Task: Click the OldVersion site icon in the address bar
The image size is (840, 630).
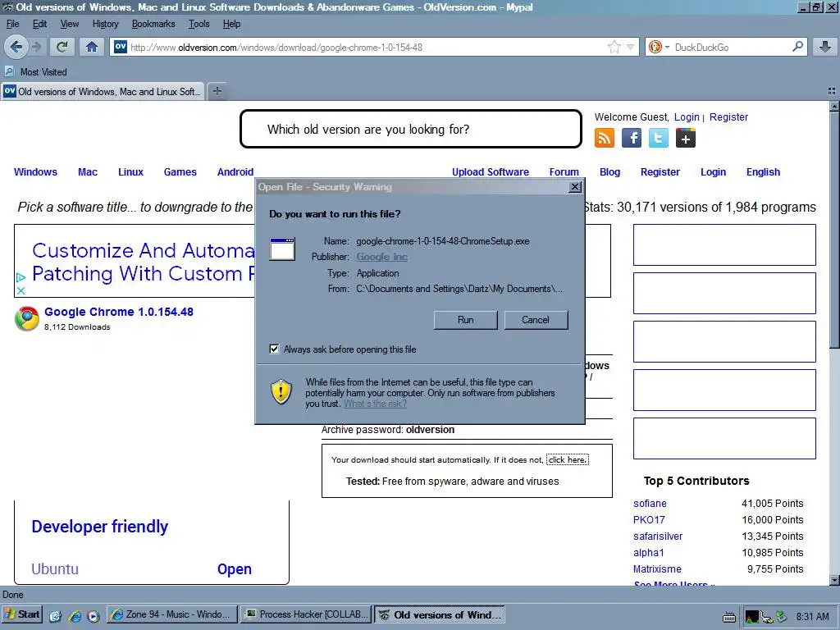Action: click(121, 47)
